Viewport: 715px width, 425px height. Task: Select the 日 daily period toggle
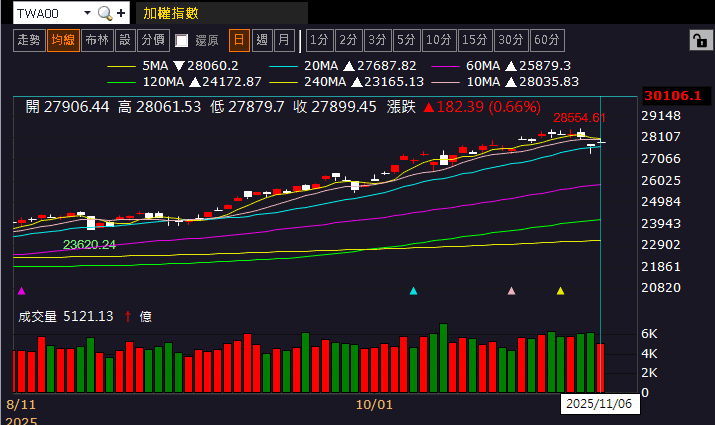click(x=239, y=41)
